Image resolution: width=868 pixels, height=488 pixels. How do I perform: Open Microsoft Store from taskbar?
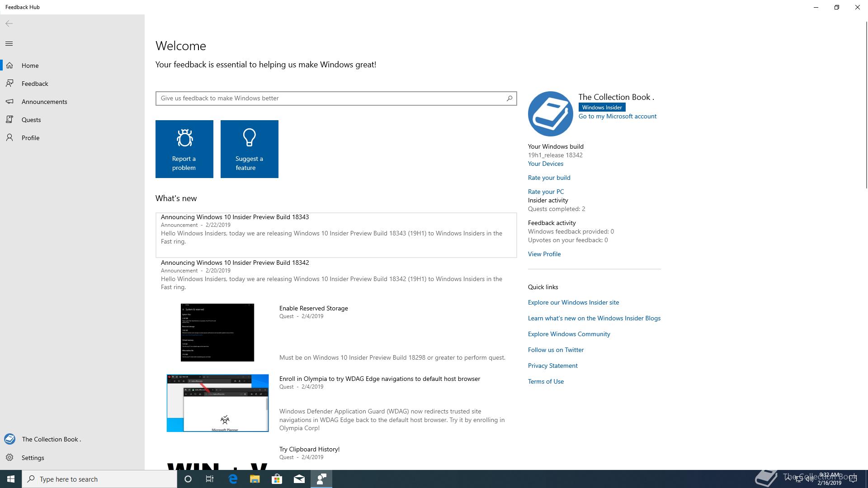[x=277, y=479]
